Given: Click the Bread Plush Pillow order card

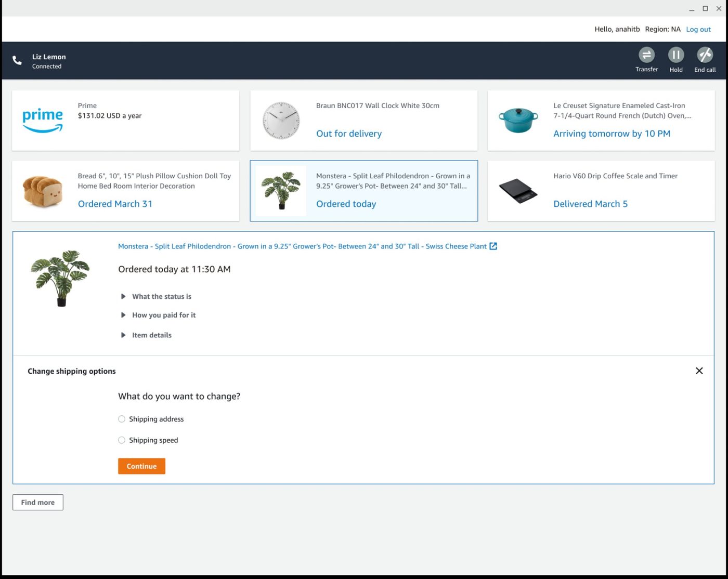Looking at the screenshot, I should (125, 191).
